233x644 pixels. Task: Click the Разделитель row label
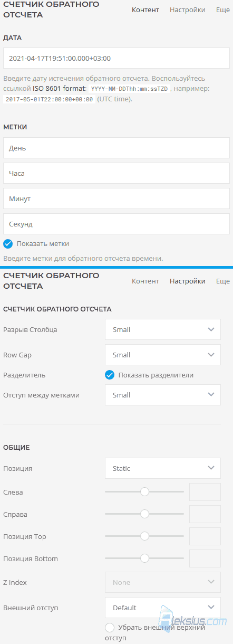(x=24, y=375)
